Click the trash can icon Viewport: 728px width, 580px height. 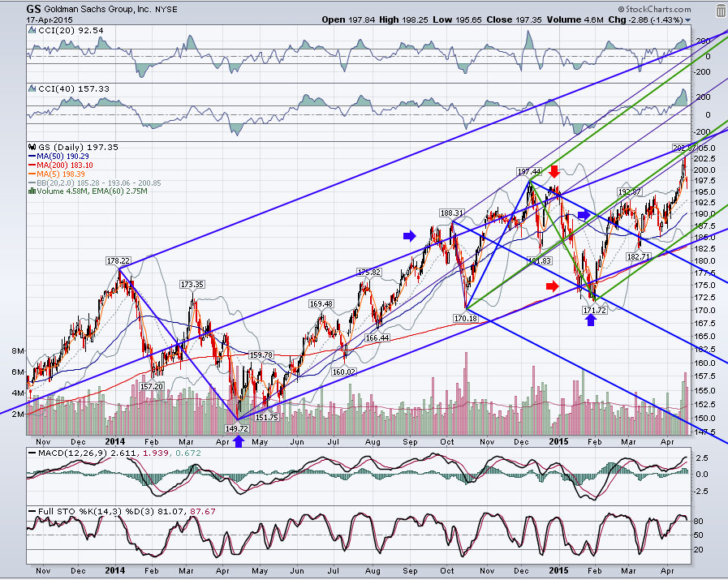720,9
